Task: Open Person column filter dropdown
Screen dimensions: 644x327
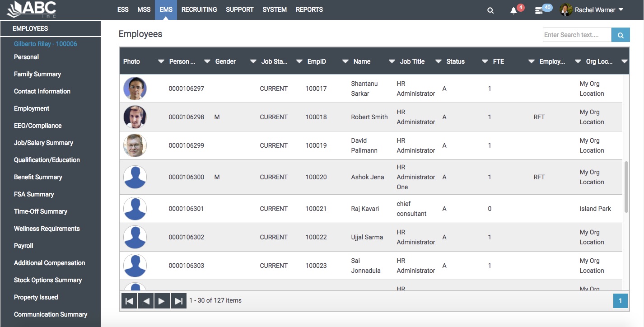Action: 207,61
